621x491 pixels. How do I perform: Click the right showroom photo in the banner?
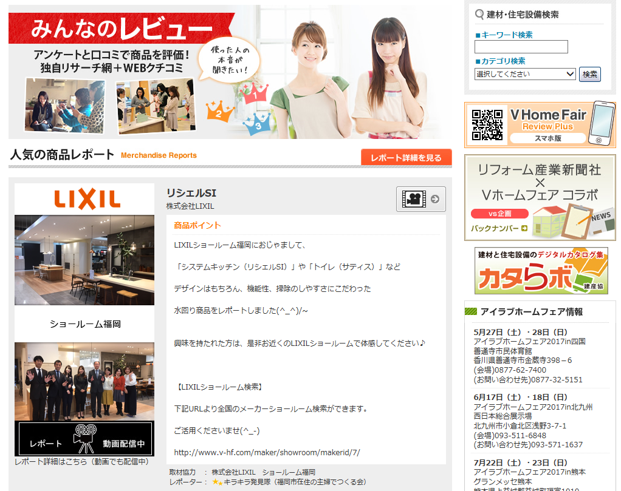tap(156, 106)
